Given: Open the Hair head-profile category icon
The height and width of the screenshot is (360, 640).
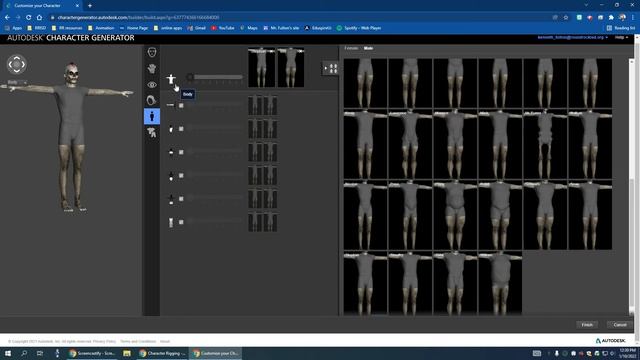Looking at the screenshot, I should (152, 100).
